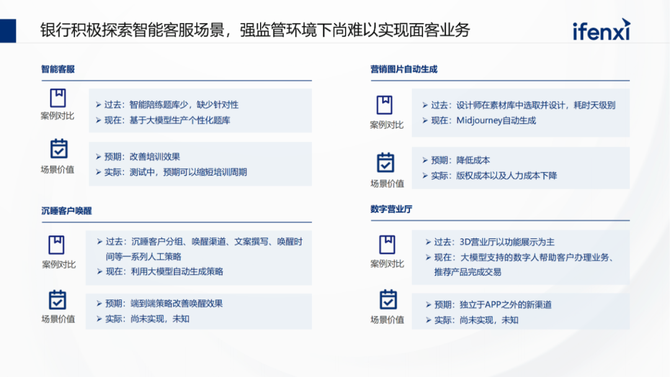Click 实际：尚未实现 under 沉睡客户唤醒
This screenshot has width=670, height=377.
click(x=143, y=319)
